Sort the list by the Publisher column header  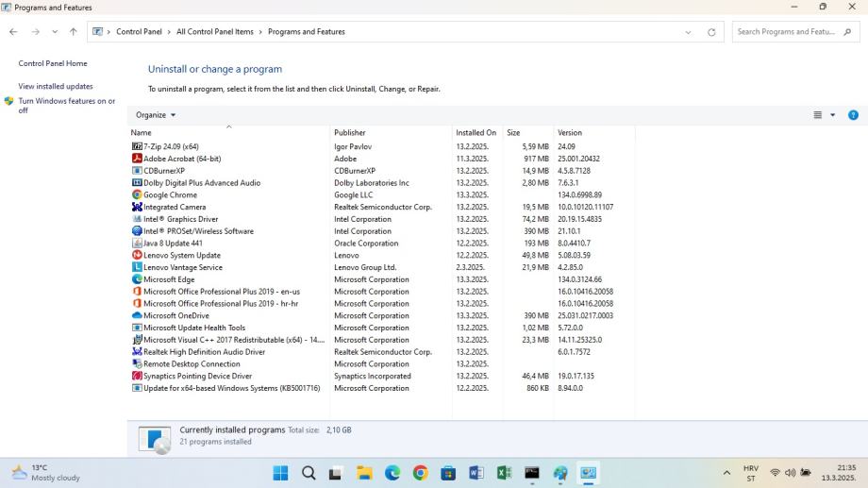point(350,133)
